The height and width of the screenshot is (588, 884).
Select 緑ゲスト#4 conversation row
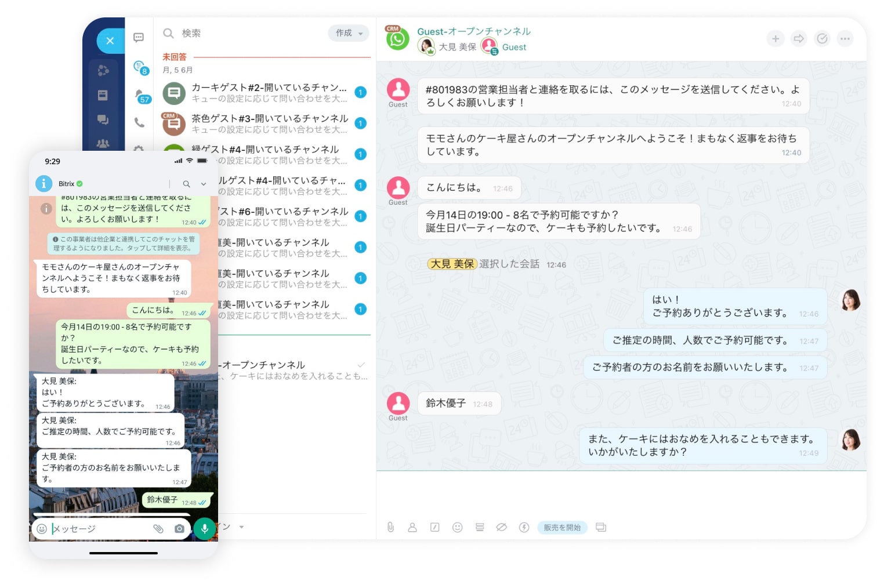[x=266, y=154]
